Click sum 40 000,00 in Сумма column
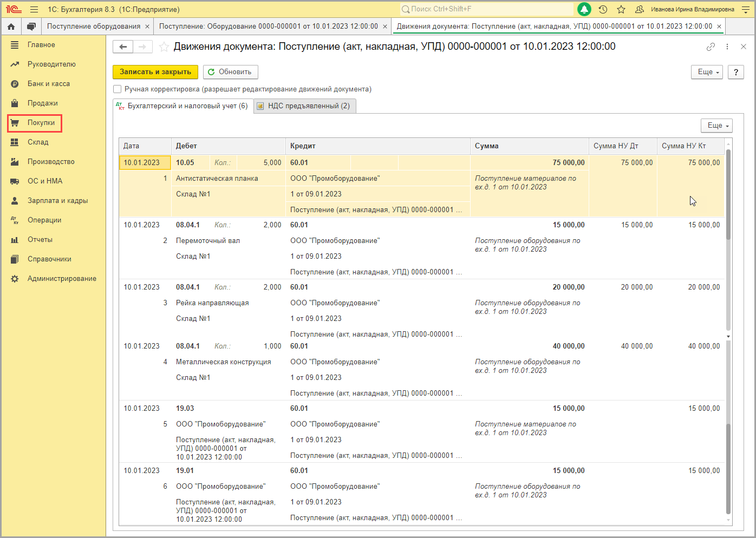The height and width of the screenshot is (538, 756). coord(569,346)
